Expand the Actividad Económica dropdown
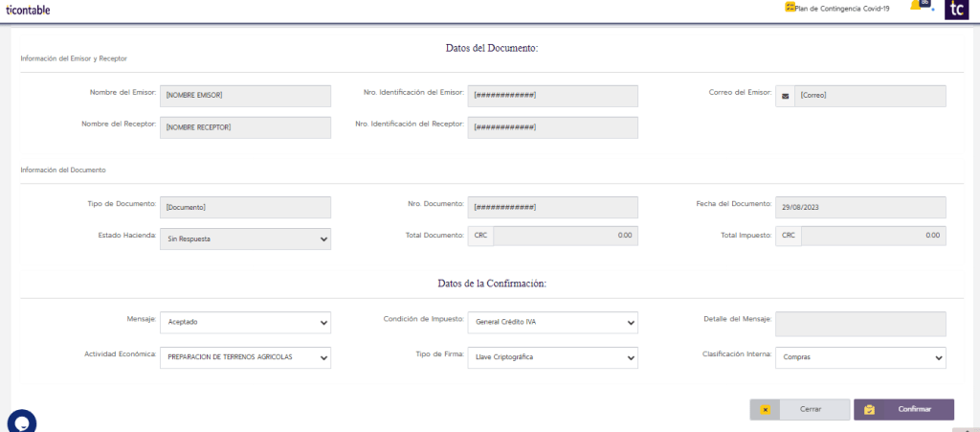Image resolution: width=980 pixels, height=432 pixels. (x=245, y=357)
